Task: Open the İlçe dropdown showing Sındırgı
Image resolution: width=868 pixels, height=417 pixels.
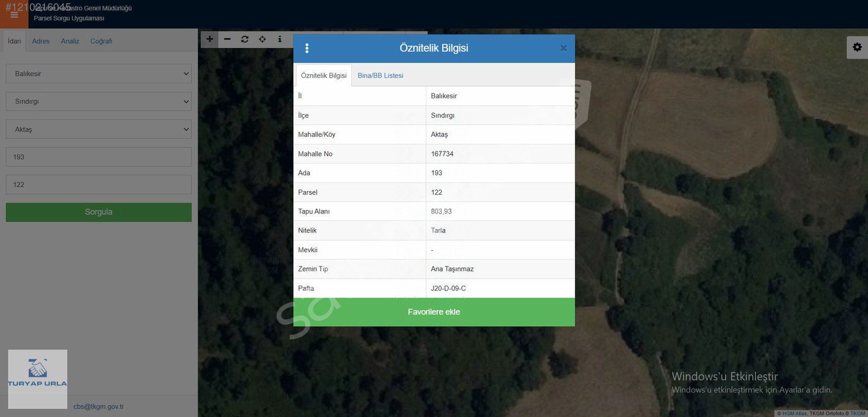Action: (x=99, y=101)
